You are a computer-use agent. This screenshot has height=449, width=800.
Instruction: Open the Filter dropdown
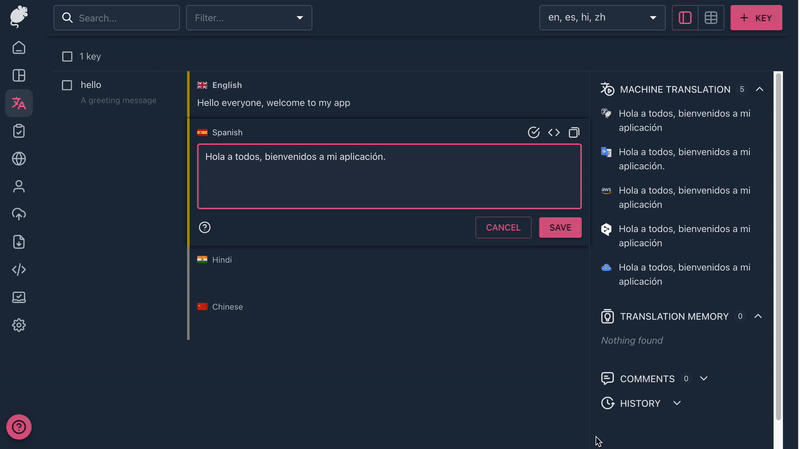248,18
